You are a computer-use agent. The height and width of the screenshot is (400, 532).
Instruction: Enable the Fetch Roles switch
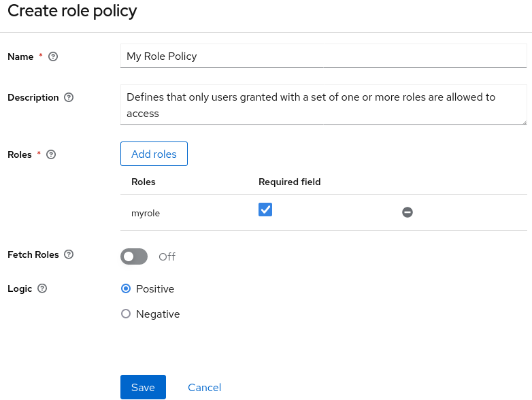pos(134,256)
